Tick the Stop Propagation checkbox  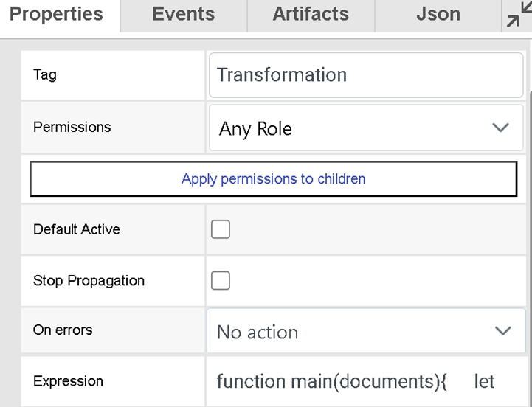[221, 281]
